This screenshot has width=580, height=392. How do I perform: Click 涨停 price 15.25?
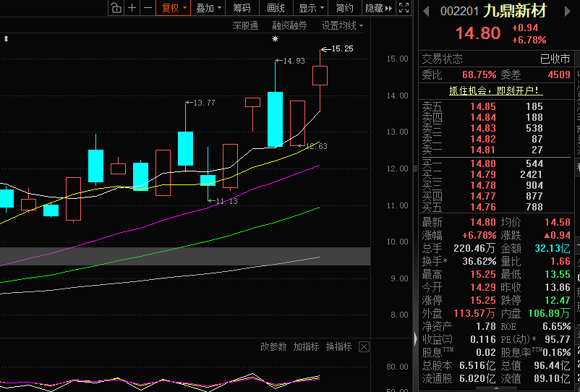(x=483, y=300)
